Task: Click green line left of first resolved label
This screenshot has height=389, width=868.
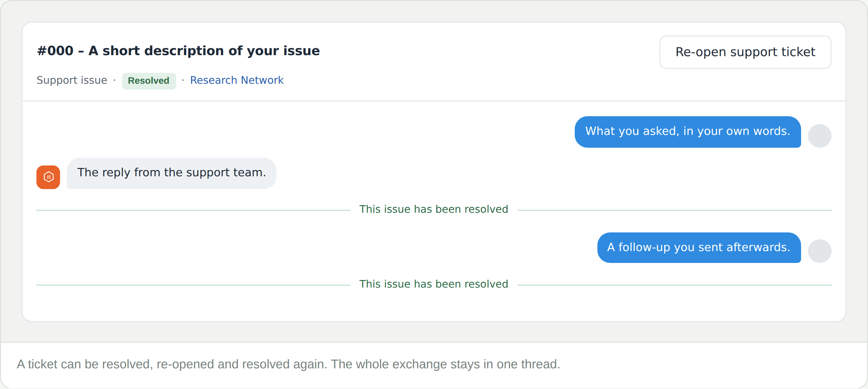Action: pos(194,210)
